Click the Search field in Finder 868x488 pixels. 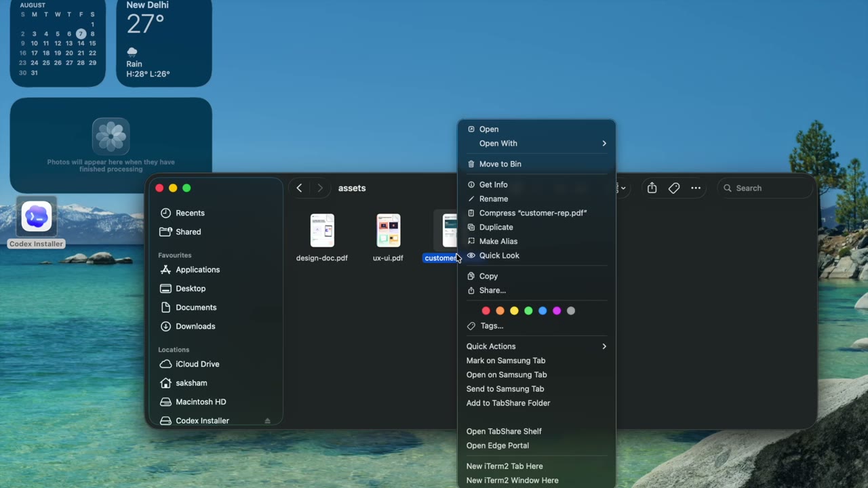point(765,188)
